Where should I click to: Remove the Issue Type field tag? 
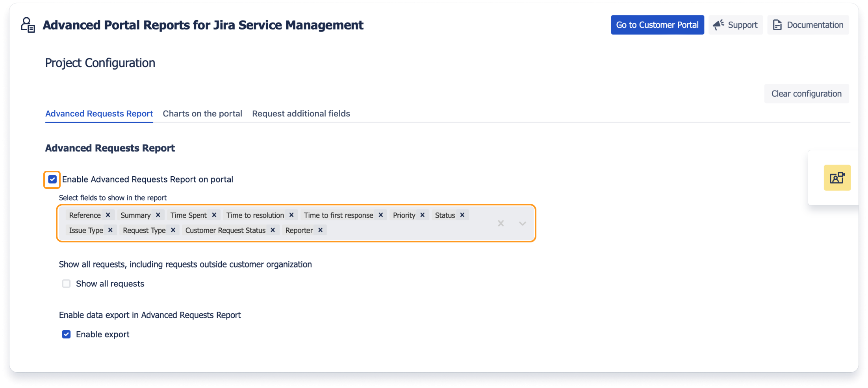click(x=110, y=230)
